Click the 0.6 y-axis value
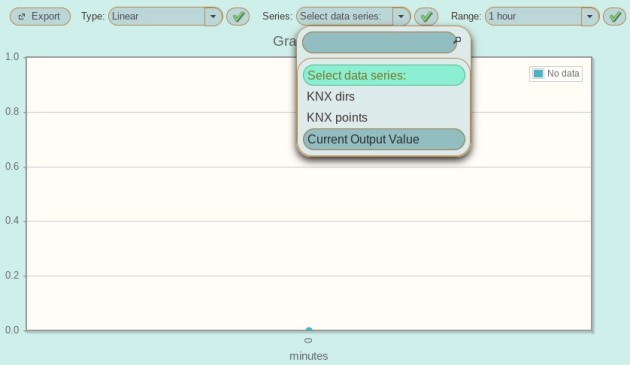Image resolution: width=630 pixels, height=365 pixels. [12, 166]
